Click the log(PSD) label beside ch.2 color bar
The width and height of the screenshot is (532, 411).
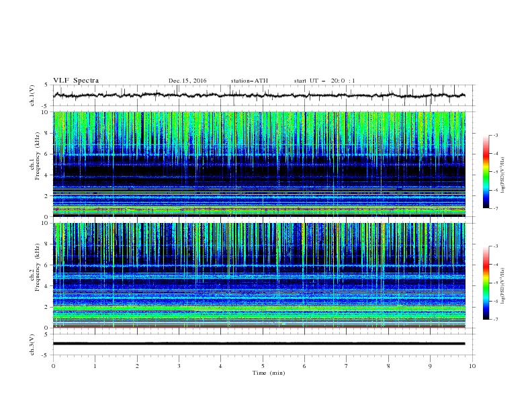503,286
